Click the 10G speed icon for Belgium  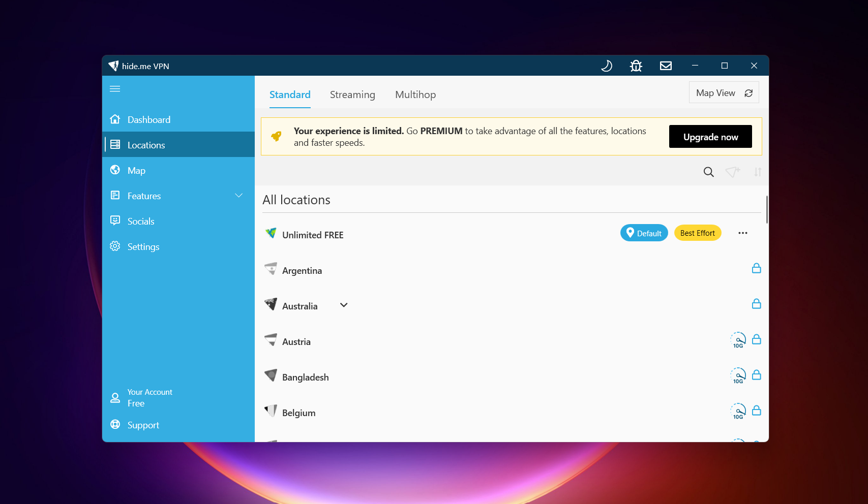[738, 411]
